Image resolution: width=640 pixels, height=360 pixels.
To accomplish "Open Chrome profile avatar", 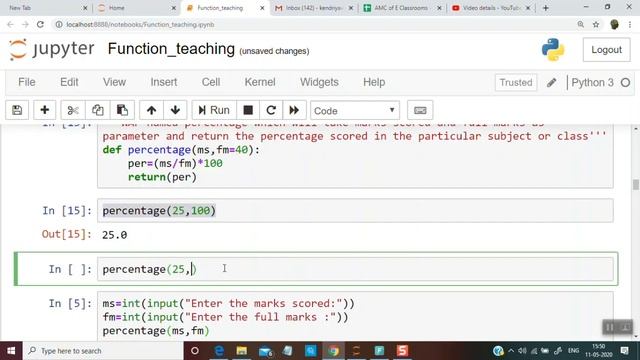I will (x=614, y=24).
